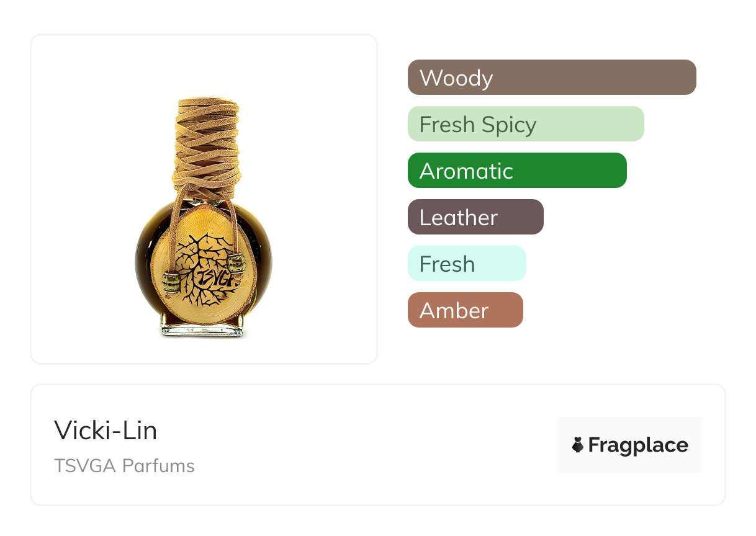756x536 pixels.
Task: Select the Fresh Spicy accord bar
Action: click(525, 124)
